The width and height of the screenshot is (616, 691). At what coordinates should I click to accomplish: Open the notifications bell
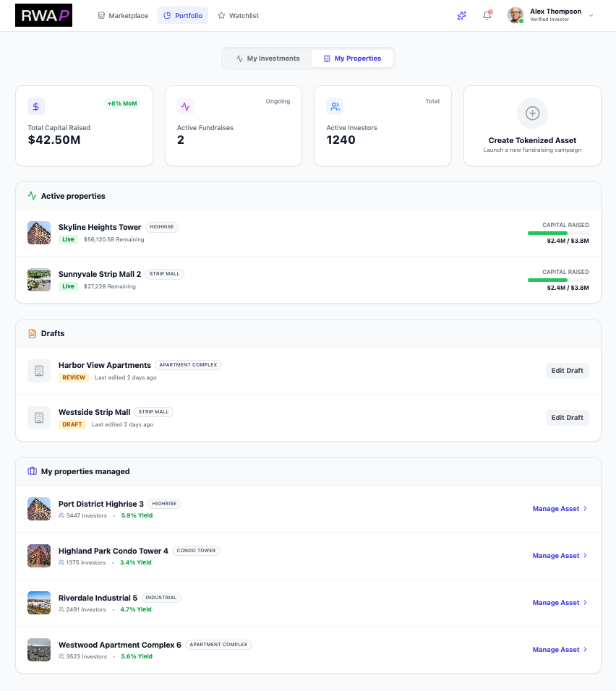(x=487, y=15)
